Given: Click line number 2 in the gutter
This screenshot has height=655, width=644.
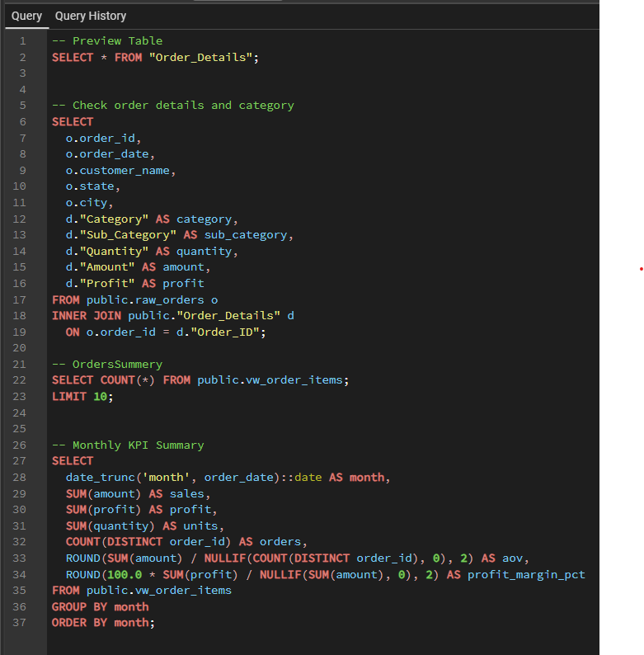Looking at the screenshot, I should (23, 57).
